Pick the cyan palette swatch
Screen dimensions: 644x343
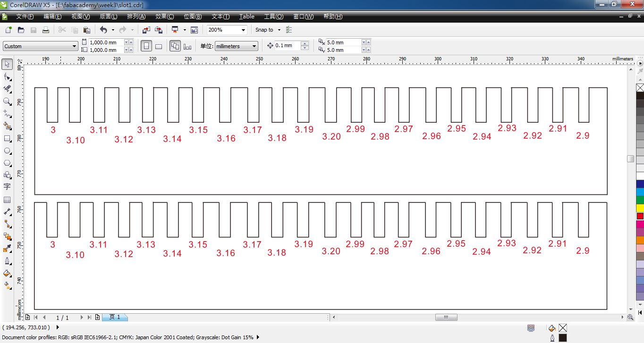point(640,192)
